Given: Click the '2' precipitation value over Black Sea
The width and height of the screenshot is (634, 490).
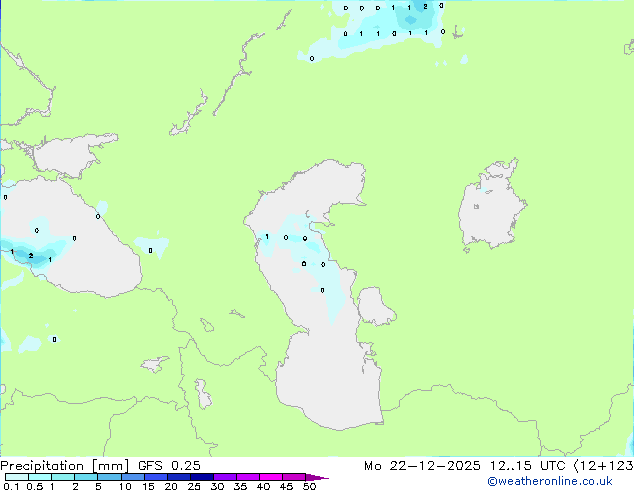Looking at the screenshot, I should point(31,256).
